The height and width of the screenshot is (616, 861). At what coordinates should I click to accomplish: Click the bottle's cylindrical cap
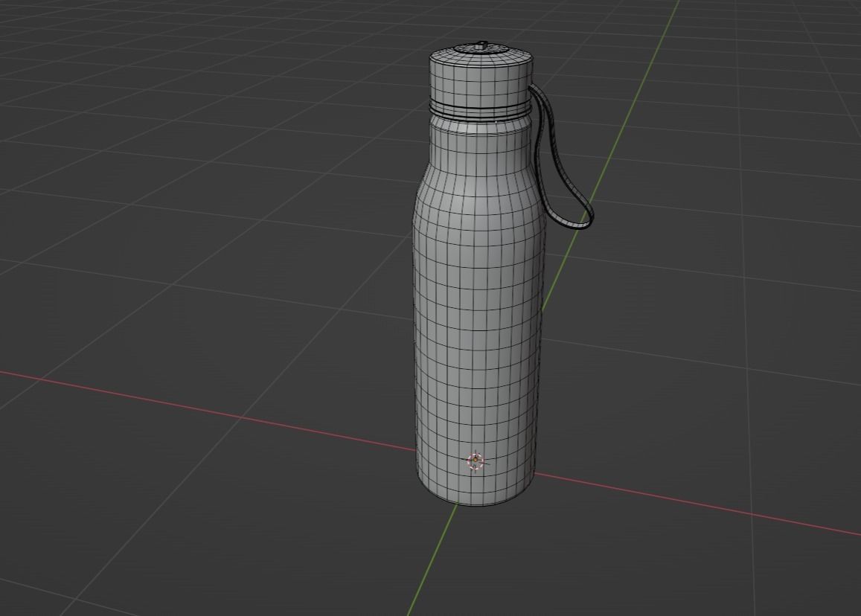pos(481,82)
